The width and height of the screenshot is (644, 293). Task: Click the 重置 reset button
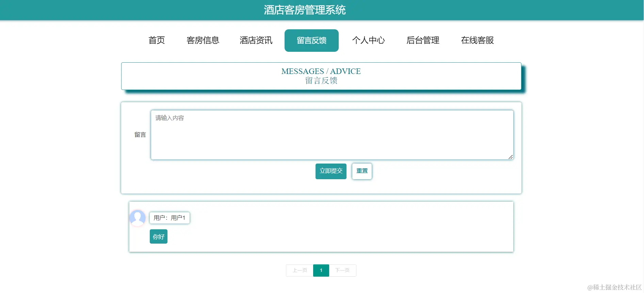tap(362, 171)
